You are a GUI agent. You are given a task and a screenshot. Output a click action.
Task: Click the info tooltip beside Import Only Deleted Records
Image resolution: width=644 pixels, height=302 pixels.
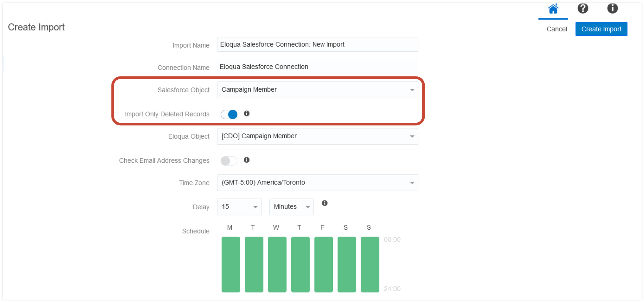click(x=246, y=114)
